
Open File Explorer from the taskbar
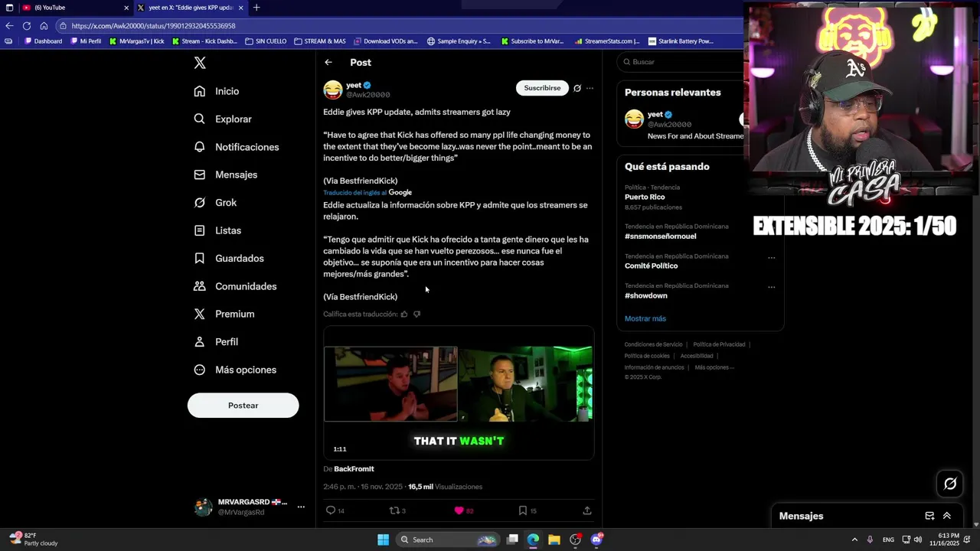(554, 540)
